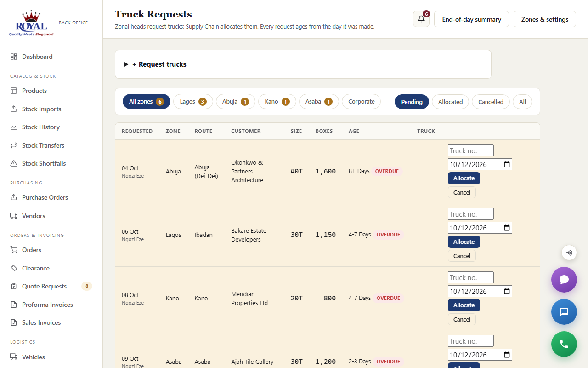The height and width of the screenshot is (368, 588).
Task: Click the Stock Imports upload icon
Action: [x=14, y=109]
